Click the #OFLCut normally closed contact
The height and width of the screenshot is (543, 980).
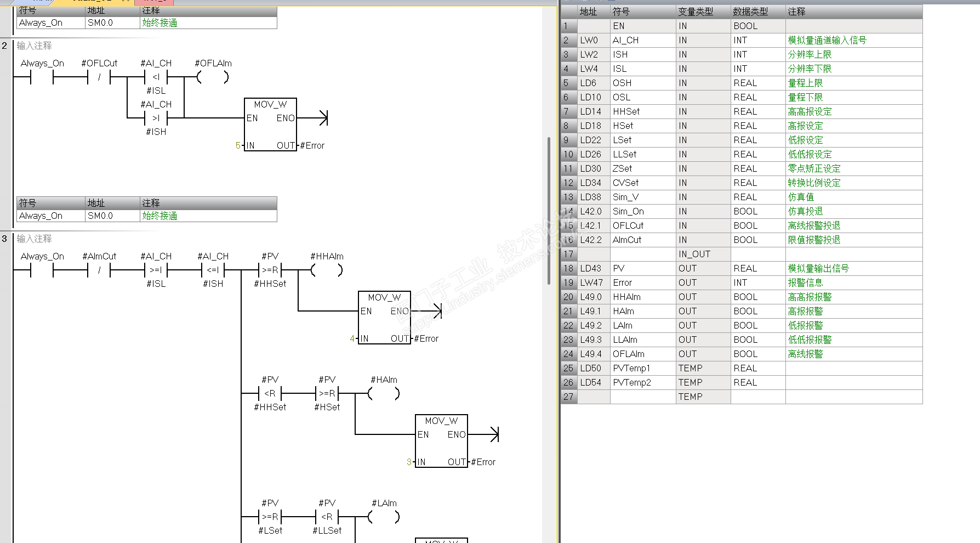coord(99,78)
